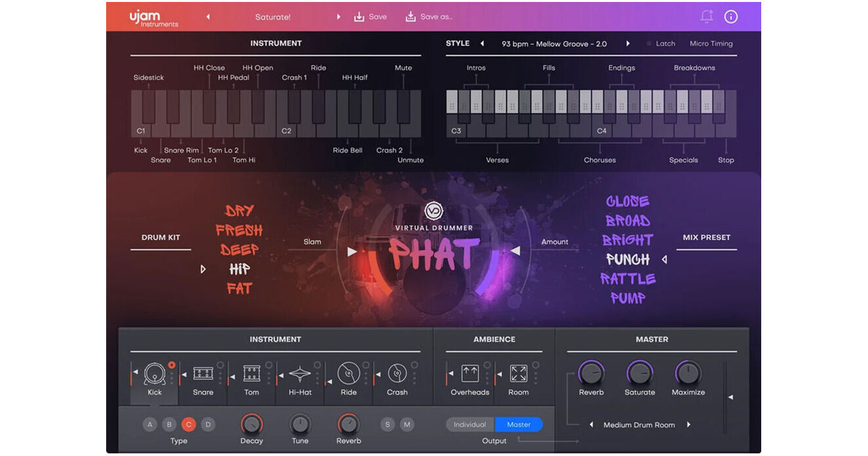Click the master Reverb knob
Screen dimensions: 868x456
591,373
